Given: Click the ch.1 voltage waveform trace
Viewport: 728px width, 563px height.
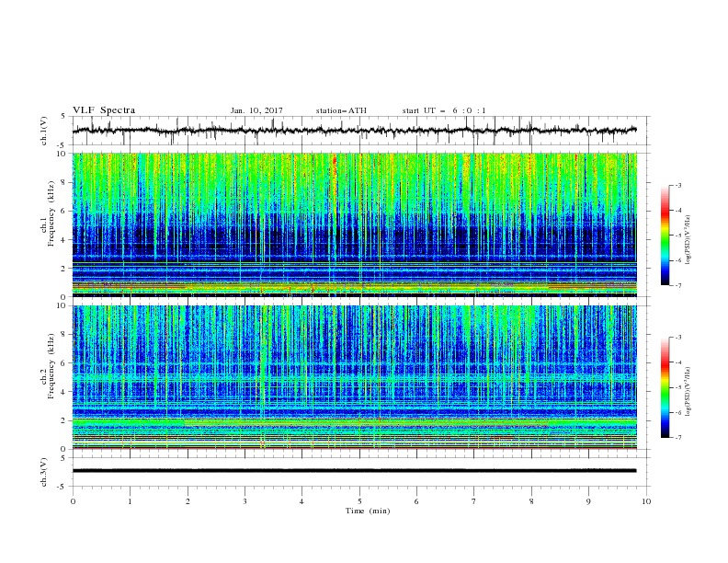Looking at the screenshot, I should tap(354, 130).
